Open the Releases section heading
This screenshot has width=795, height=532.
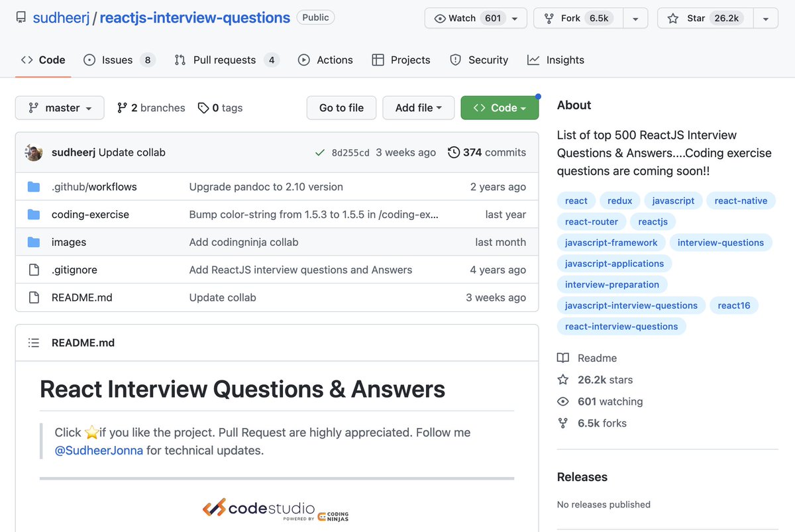coord(582,477)
